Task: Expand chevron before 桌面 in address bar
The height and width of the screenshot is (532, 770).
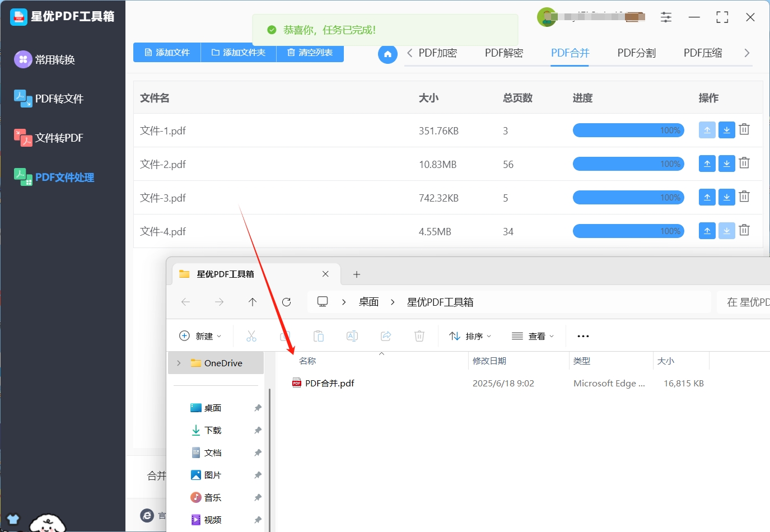Action: 344,302
